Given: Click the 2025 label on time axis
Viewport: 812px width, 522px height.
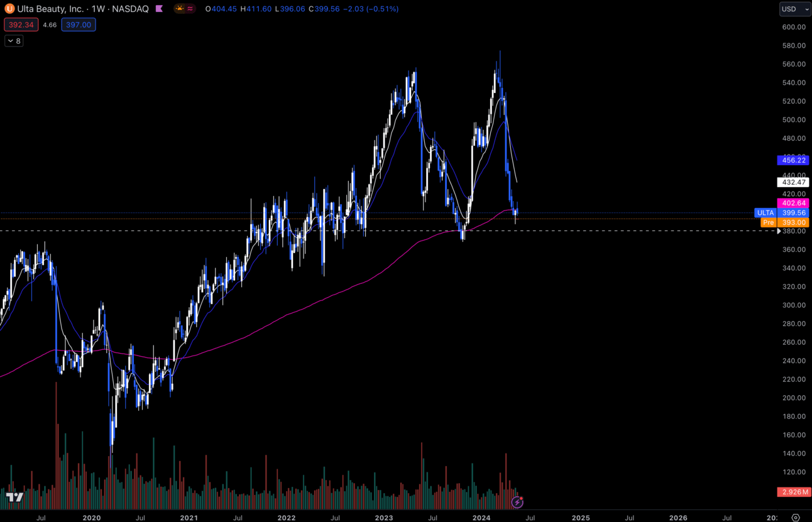Looking at the screenshot, I should click(x=581, y=518).
